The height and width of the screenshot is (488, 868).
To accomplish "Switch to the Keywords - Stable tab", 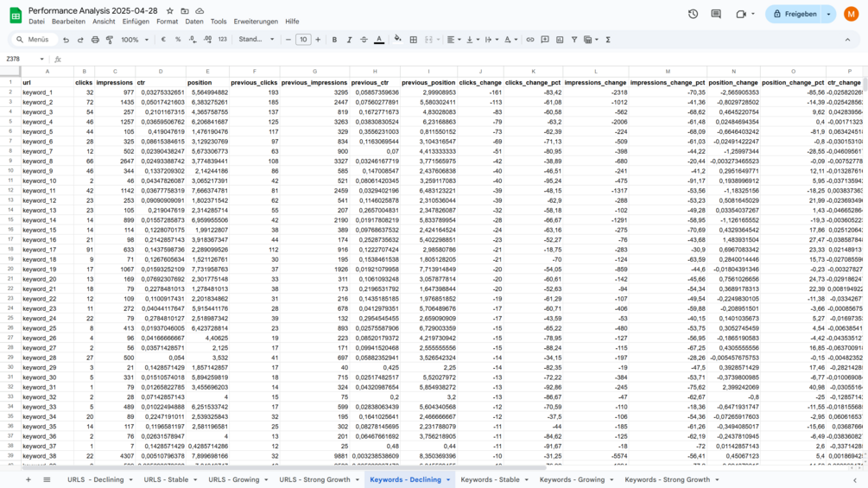I will click(x=490, y=479).
